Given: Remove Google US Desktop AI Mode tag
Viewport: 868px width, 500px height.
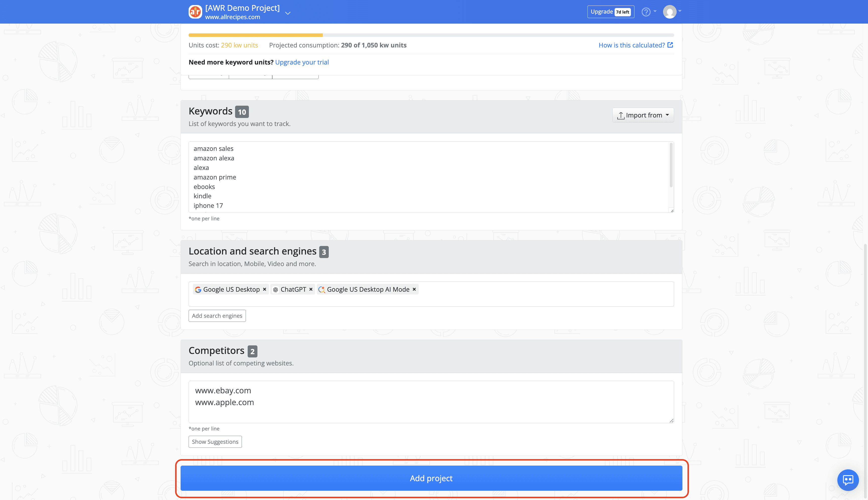Looking at the screenshot, I should pos(414,289).
